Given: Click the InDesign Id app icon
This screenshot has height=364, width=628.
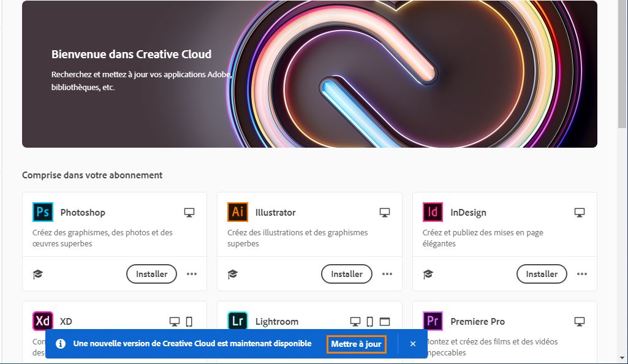Looking at the screenshot, I should [x=433, y=212].
